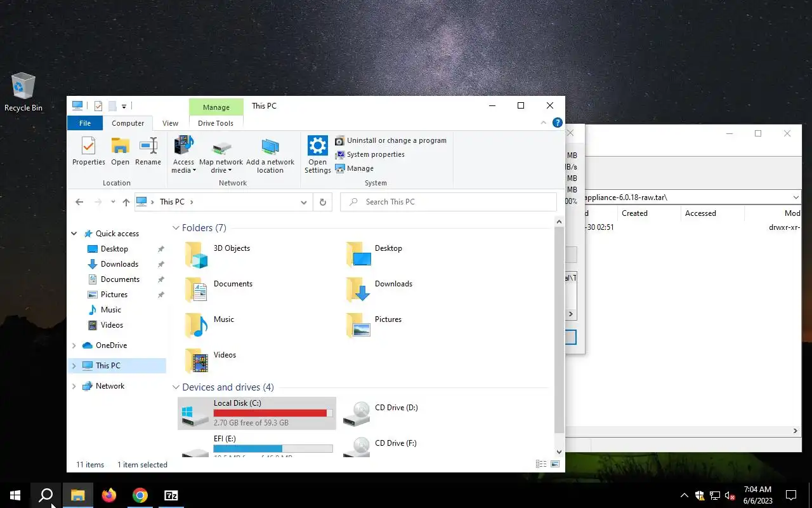Collapse the Quick access tree node
This screenshot has height=508, width=812.
coord(74,234)
